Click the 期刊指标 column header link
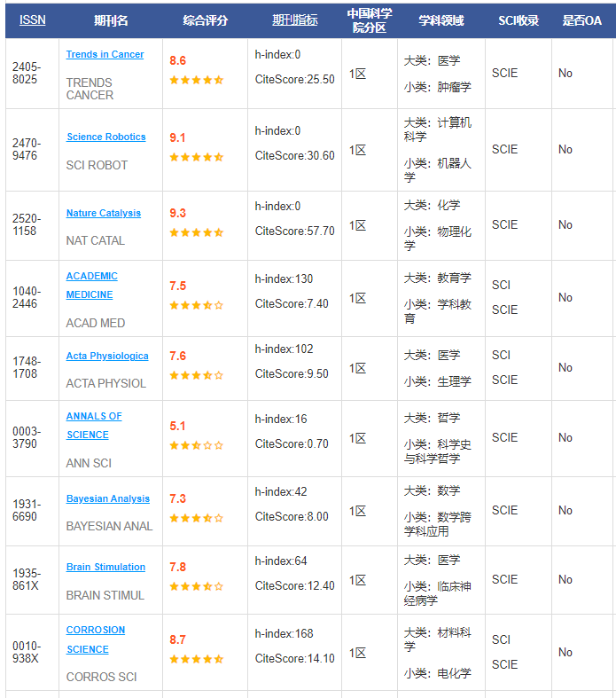The height and width of the screenshot is (698, 616). [294, 20]
